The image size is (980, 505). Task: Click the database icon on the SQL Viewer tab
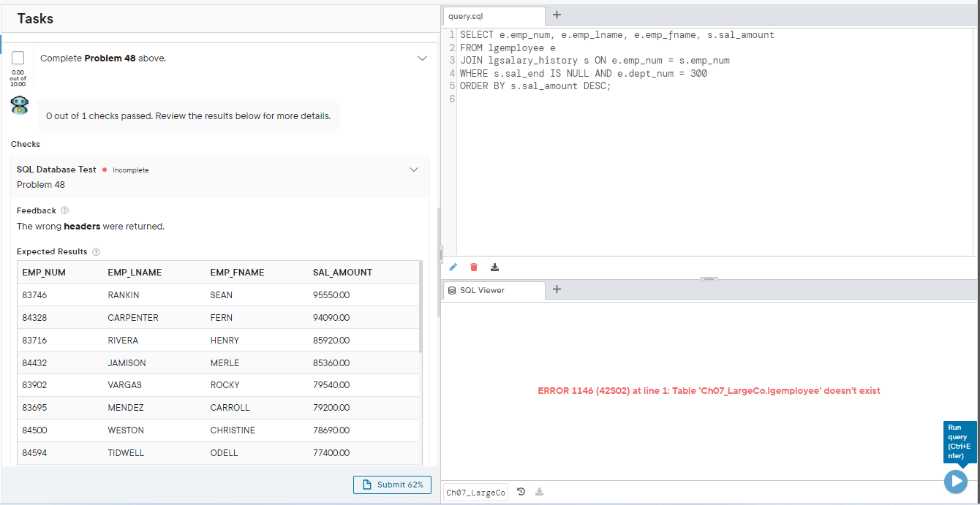click(451, 290)
